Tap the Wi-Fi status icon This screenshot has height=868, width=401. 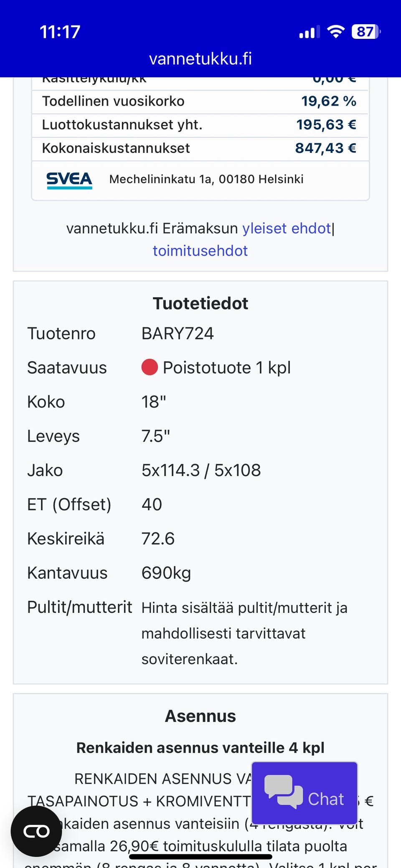click(x=335, y=31)
